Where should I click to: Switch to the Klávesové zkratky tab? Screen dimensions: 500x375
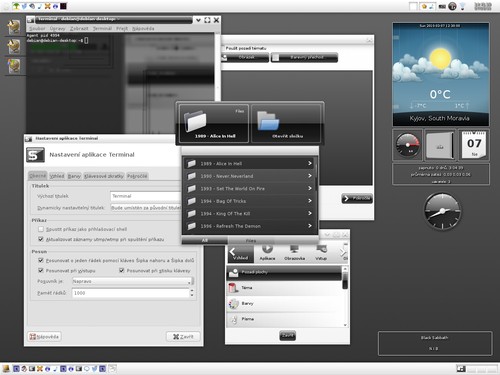pyautogui.click(x=104, y=176)
